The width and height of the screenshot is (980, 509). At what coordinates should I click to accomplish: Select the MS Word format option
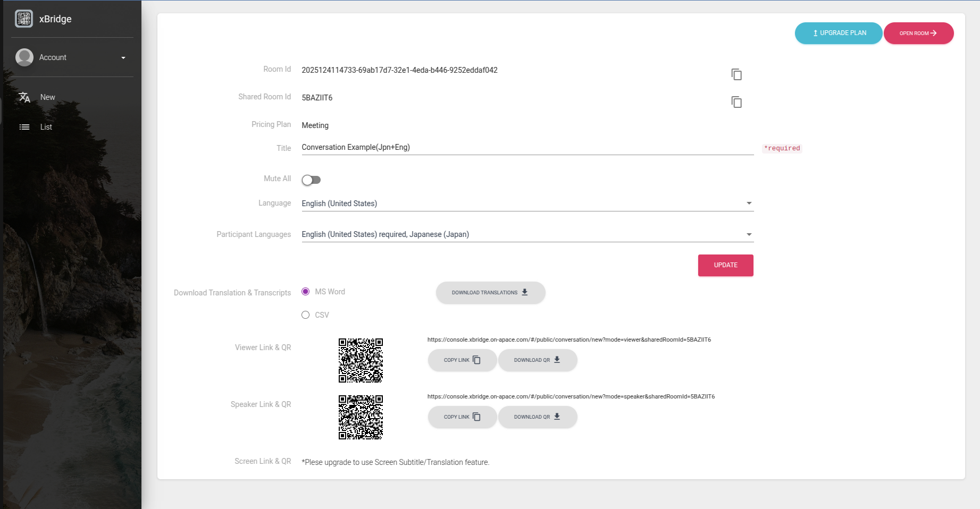(306, 292)
